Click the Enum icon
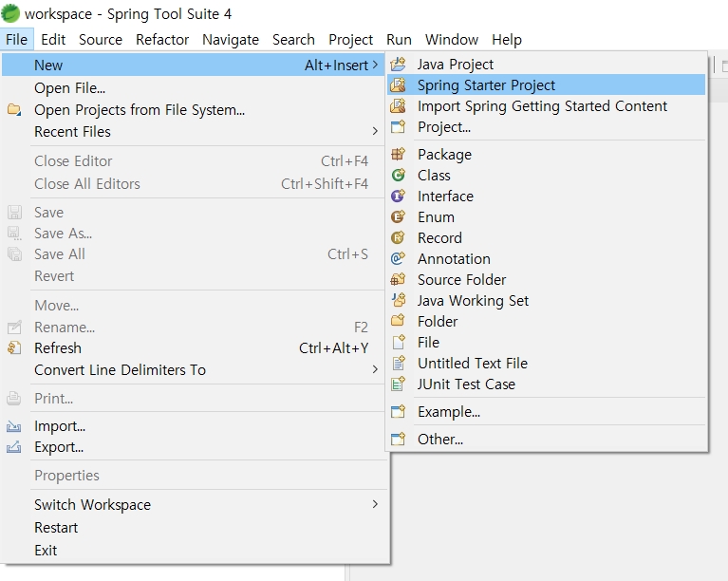 (398, 216)
